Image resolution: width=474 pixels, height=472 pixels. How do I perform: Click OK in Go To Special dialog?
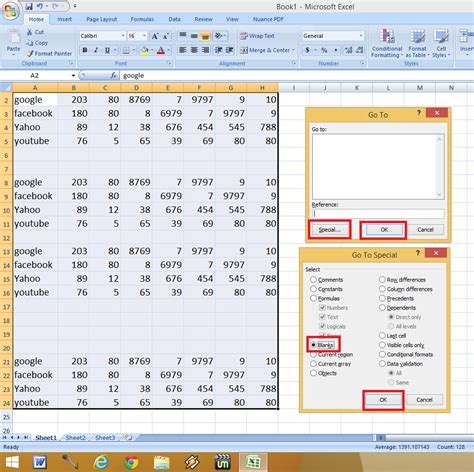click(x=383, y=400)
